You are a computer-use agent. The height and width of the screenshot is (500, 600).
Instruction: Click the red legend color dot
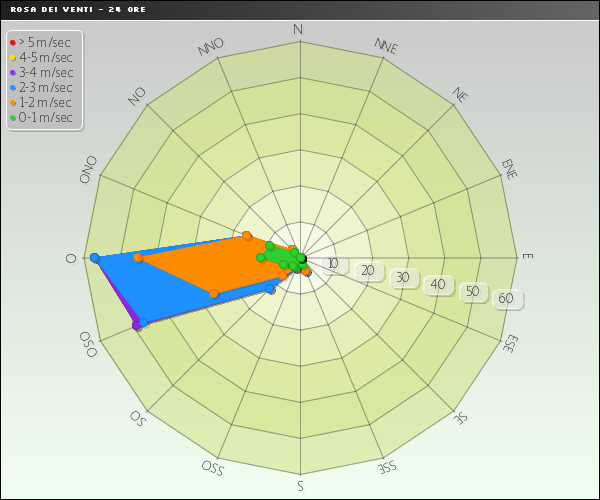13,43
